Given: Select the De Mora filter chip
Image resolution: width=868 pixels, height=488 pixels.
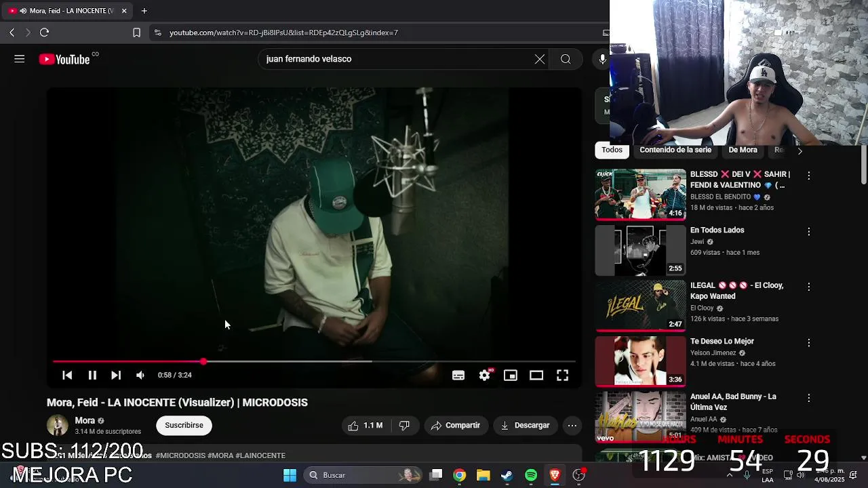Looking at the screenshot, I should (743, 150).
